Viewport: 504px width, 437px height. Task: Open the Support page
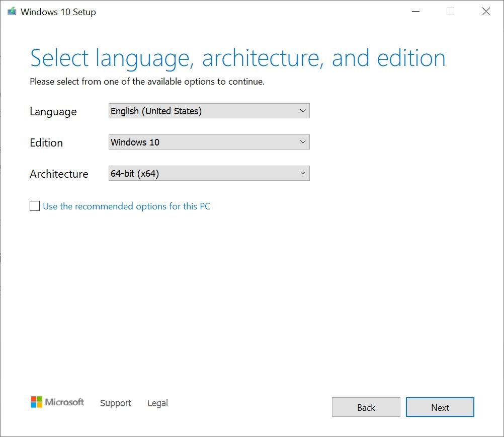click(115, 403)
